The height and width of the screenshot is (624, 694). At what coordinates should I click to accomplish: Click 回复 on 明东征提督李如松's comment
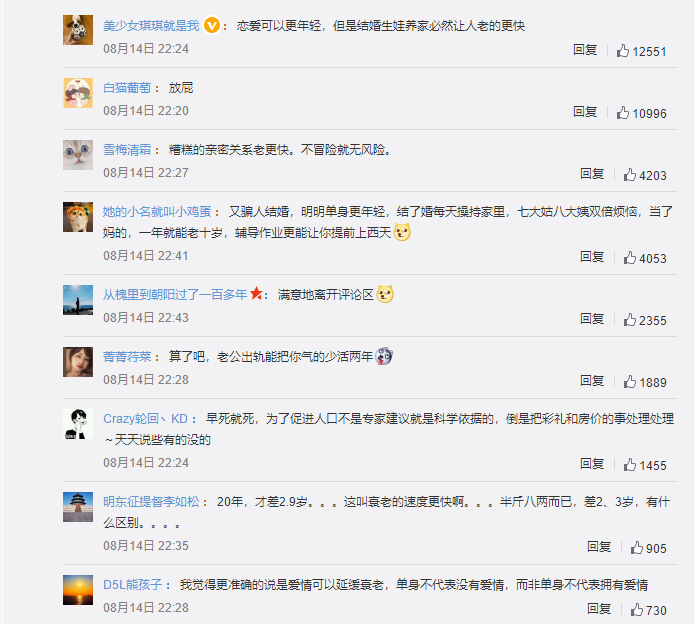599,547
